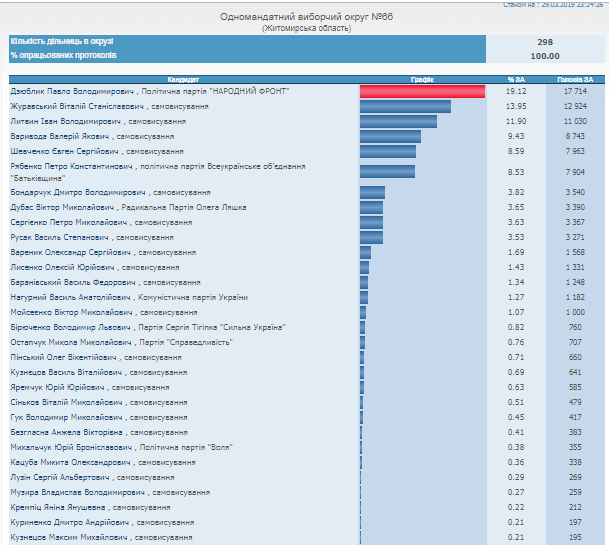Image resolution: width=609 pixels, height=546 pixels.
Task: Select candidate Литвин Іван Володимирович
Action: point(102,121)
